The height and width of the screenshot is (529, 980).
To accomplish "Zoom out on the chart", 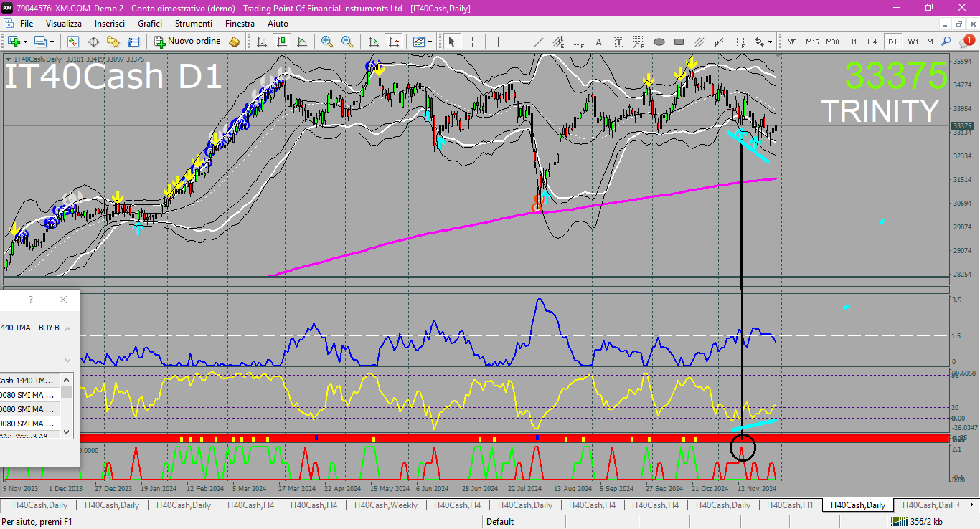I will [347, 42].
